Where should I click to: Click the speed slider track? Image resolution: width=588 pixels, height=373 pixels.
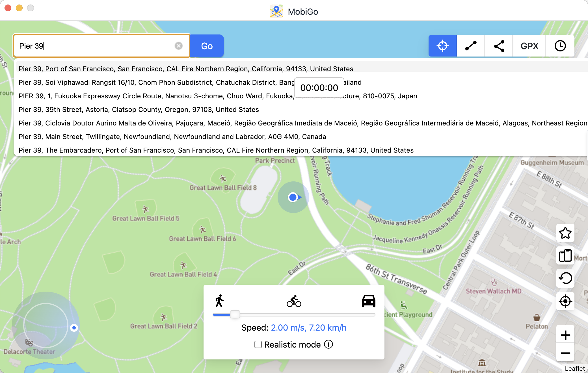coord(294,315)
